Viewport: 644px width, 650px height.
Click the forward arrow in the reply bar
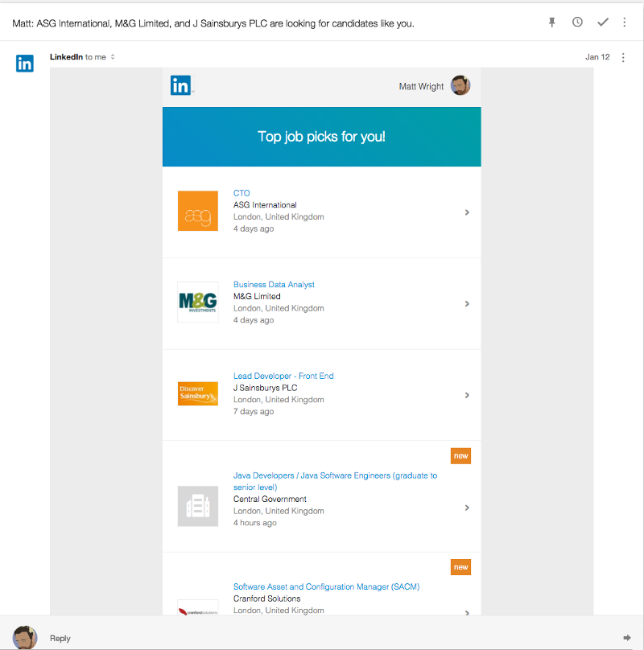627,638
